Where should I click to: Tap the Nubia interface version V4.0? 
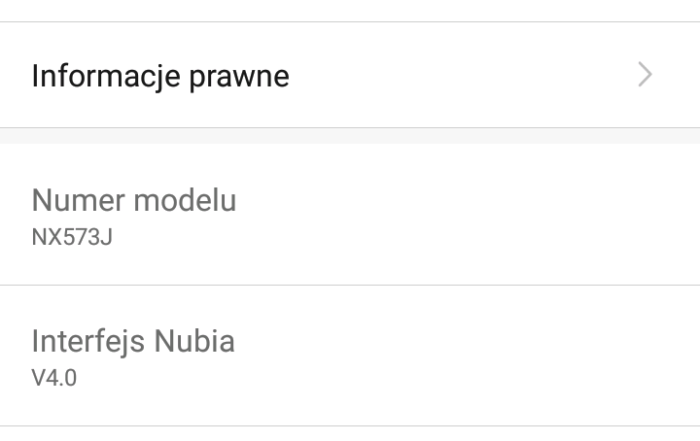pyautogui.click(x=54, y=379)
